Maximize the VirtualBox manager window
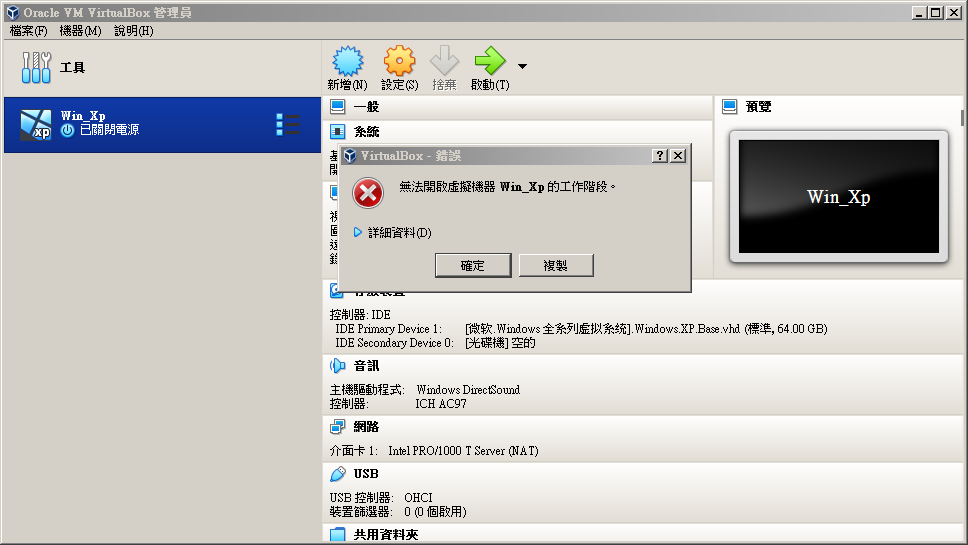The height and width of the screenshot is (545, 968). pyautogui.click(x=935, y=12)
